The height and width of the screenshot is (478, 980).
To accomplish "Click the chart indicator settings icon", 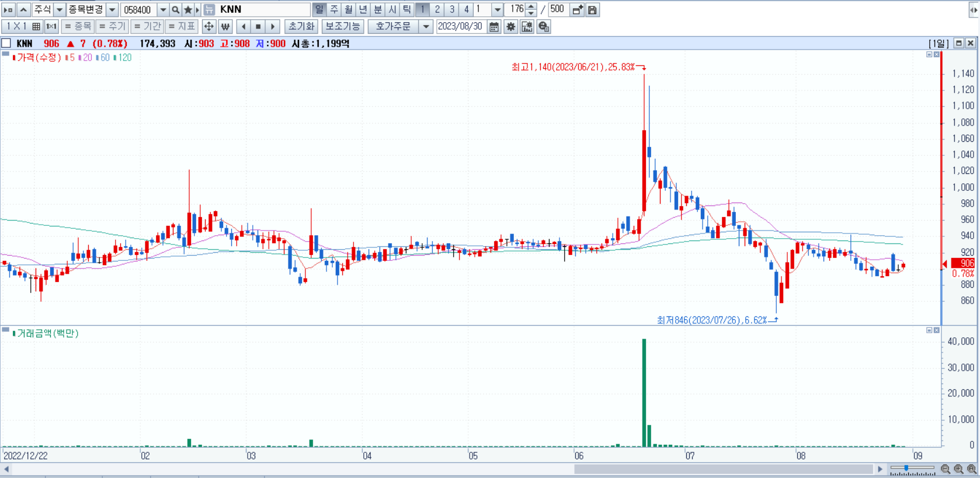I will tap(527, 26).
